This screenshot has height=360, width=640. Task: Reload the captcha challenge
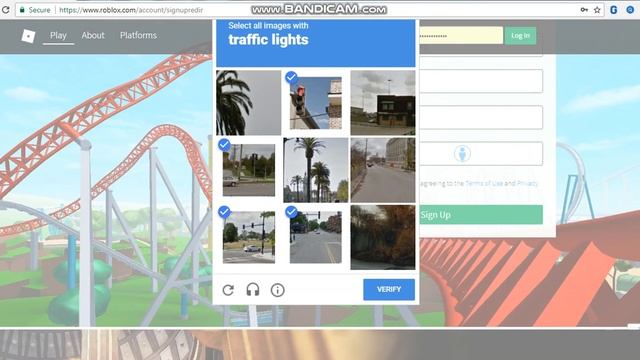point(228,290)
